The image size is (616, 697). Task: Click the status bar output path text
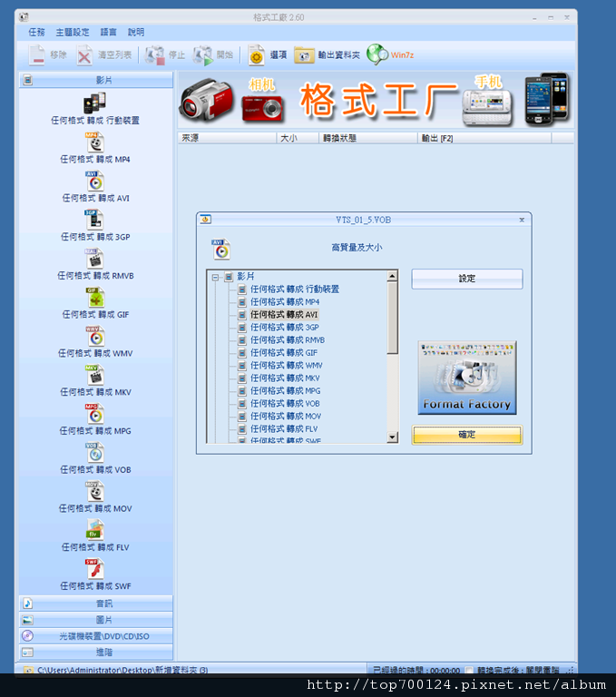pos(122,670)
